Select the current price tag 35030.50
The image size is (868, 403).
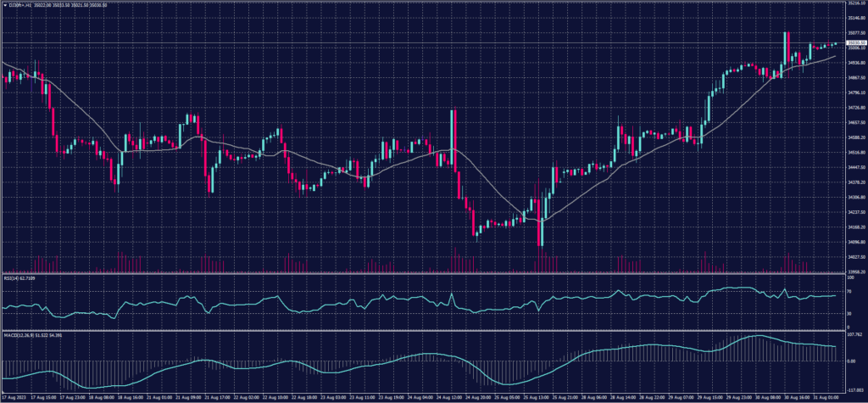[x=855, y=42]
